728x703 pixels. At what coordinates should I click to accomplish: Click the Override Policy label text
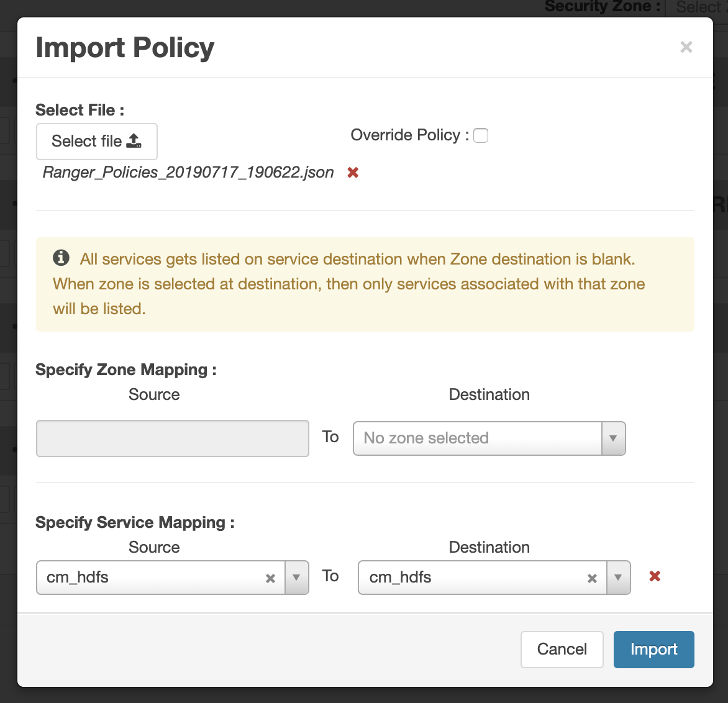click(406, 135)
